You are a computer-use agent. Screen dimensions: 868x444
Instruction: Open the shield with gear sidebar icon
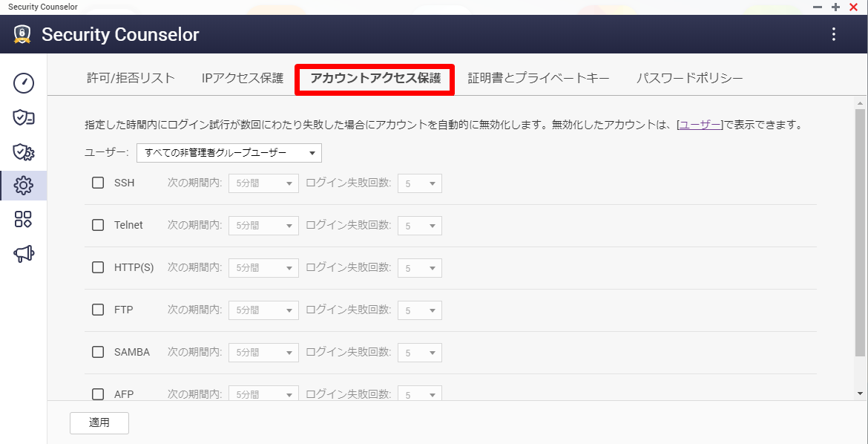pos(23,151)
